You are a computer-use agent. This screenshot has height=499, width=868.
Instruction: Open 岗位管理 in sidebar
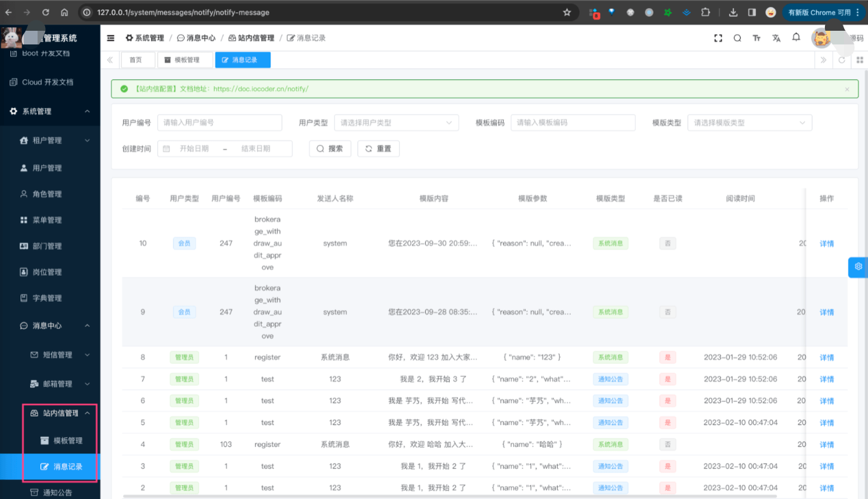[50, 272]
